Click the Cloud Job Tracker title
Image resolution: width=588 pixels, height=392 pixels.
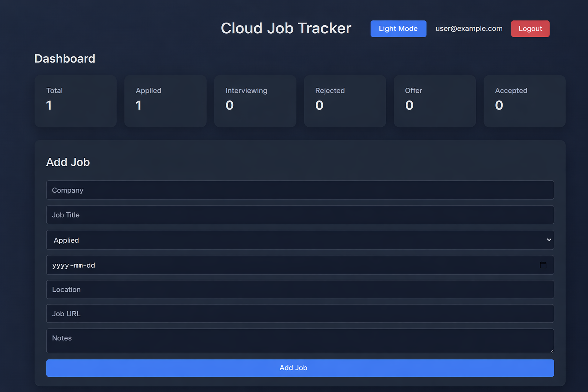coord(286,28)
